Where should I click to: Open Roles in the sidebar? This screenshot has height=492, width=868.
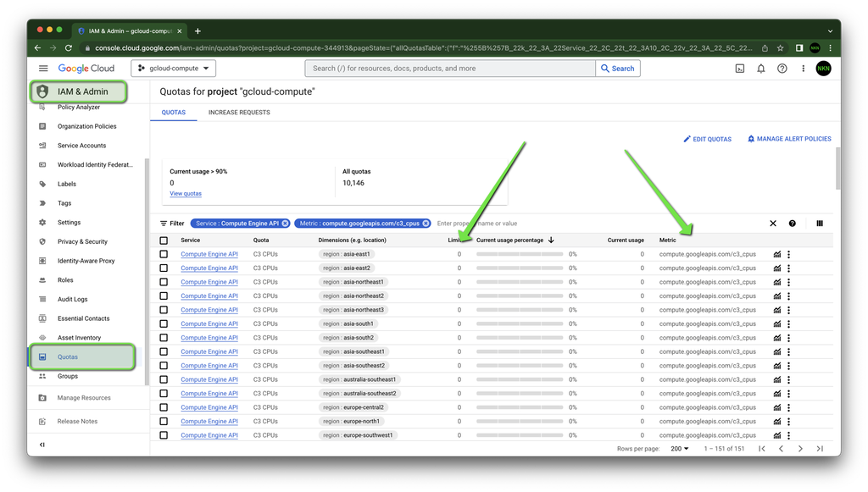tap(65, 280)
